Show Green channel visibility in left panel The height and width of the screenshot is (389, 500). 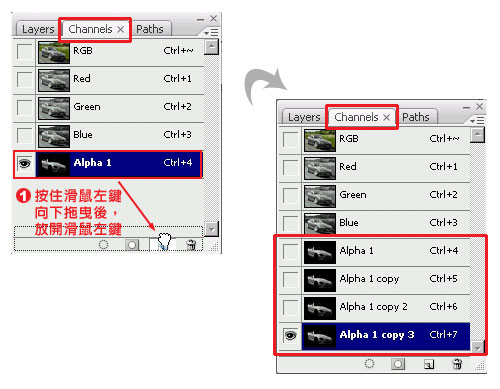[25, 108]
